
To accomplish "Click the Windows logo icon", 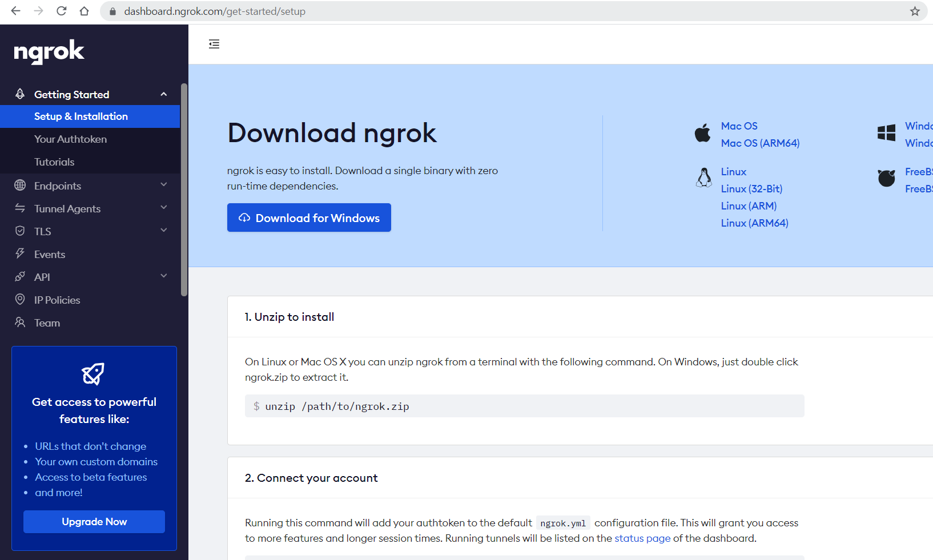I will tap(886, 133).
